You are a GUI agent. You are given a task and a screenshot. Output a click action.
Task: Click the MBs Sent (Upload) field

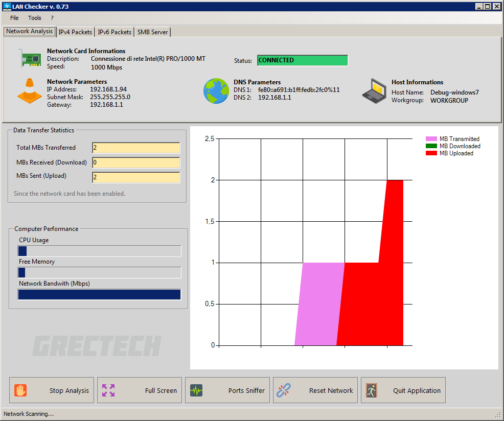click(x=136, y=177)
